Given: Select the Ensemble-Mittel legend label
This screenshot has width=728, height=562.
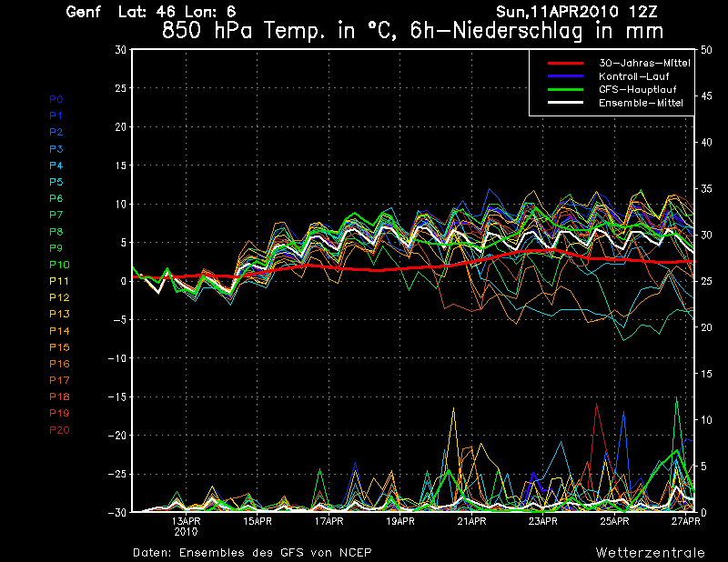Looking at the screenshot, I should pos(641,104).
